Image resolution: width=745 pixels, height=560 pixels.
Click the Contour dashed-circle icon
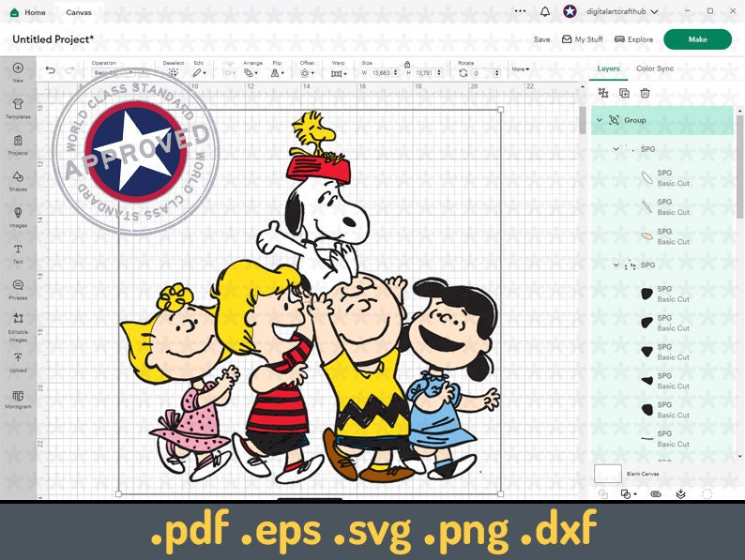click(707, 494)
